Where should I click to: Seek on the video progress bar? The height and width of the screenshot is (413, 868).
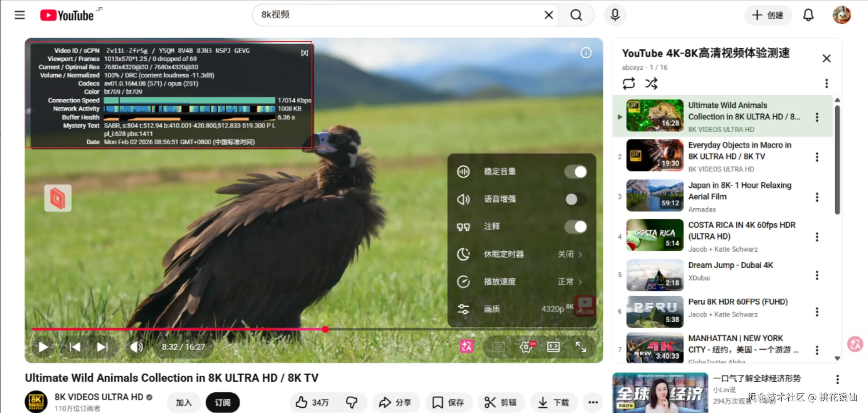313,329
